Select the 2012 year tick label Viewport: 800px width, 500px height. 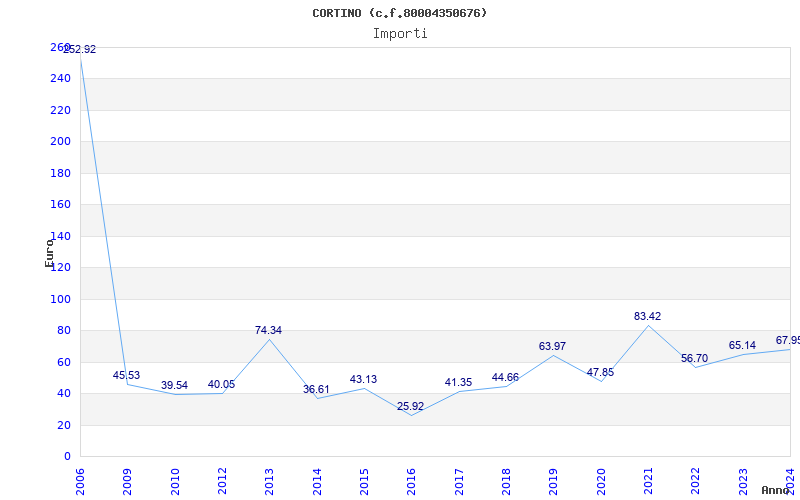point(222,482)
